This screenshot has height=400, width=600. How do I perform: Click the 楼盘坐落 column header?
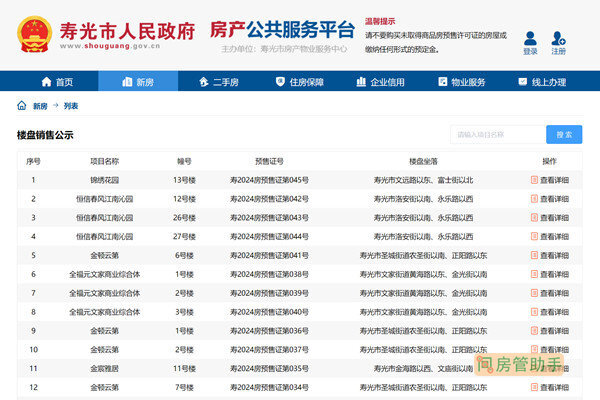click(423, 161)
